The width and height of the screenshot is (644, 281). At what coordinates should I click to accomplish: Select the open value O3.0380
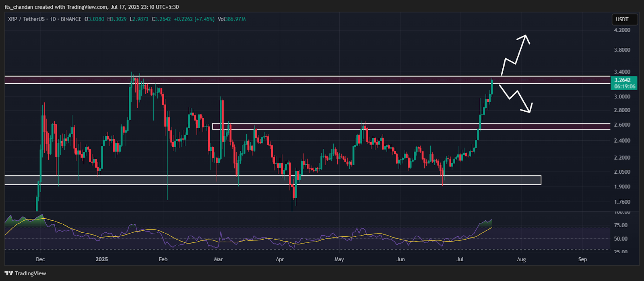point(93,19)
